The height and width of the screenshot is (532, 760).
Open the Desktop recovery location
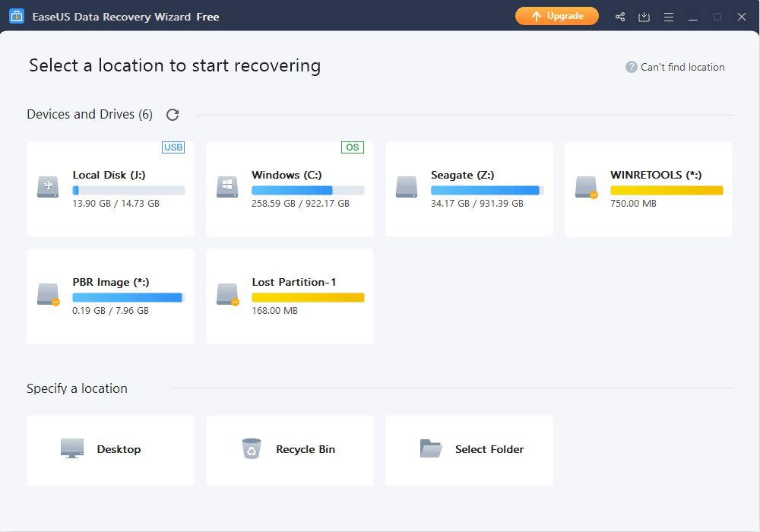[x=110, y=450]
